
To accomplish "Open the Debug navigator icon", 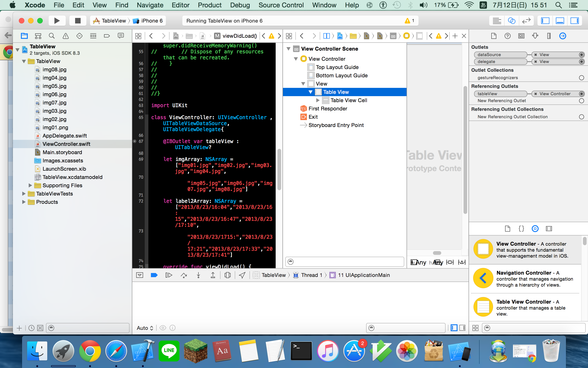I will [x=93, y=36].
